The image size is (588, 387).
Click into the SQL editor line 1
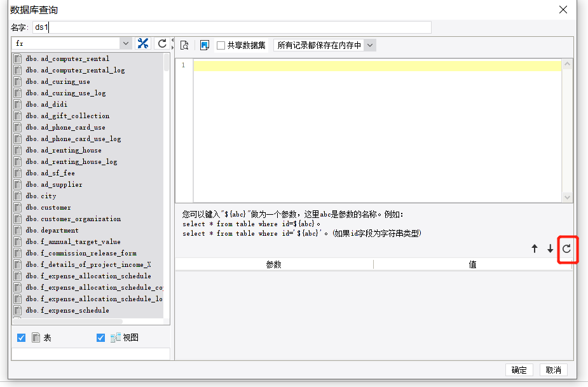377,66
